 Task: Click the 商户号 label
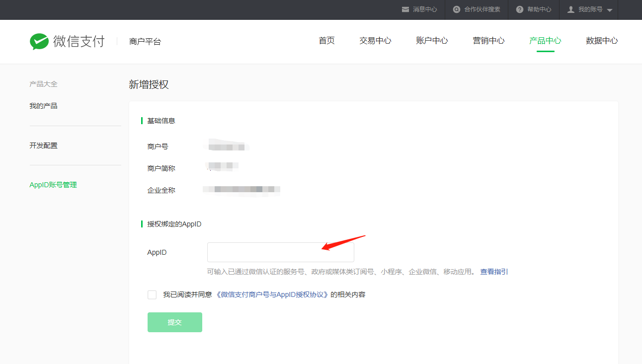(158, 146)
